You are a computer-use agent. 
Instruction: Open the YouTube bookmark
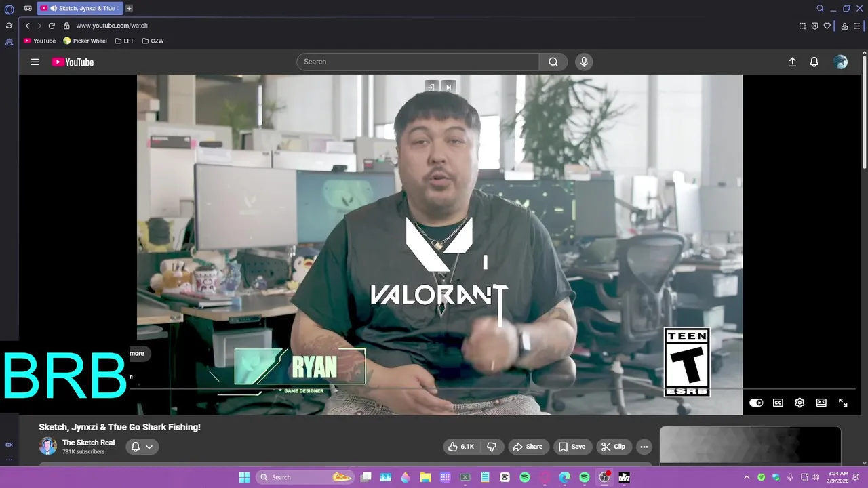[40, 41]
